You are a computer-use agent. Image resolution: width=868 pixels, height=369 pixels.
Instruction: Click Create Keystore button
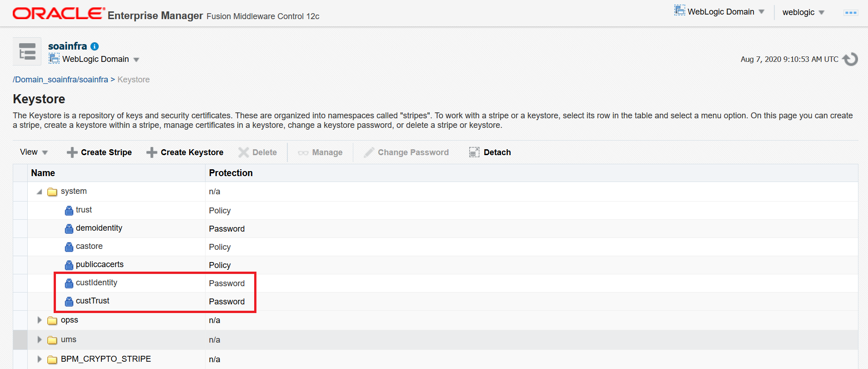pyautogui.click(x=185, y=152)
